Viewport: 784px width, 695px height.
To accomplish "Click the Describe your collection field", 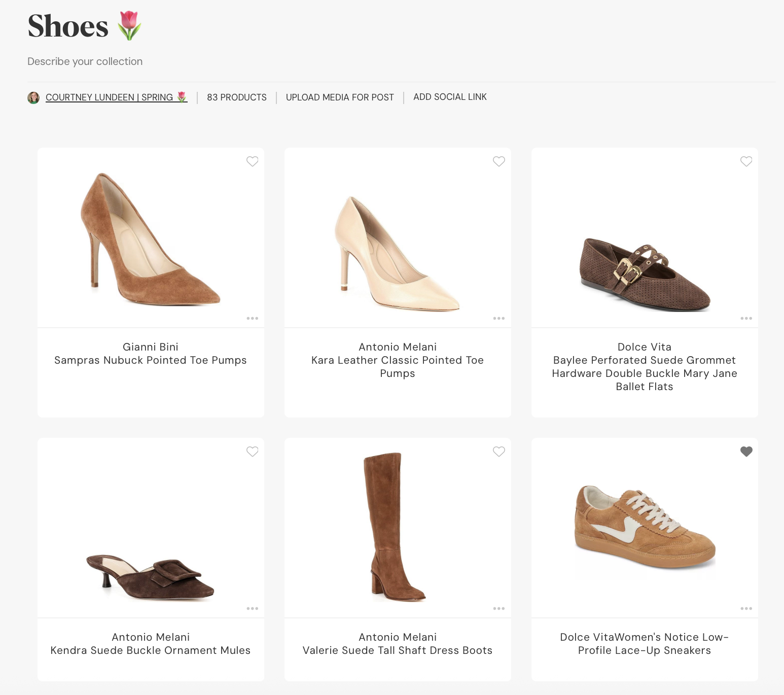I will [x=85, y=61].
